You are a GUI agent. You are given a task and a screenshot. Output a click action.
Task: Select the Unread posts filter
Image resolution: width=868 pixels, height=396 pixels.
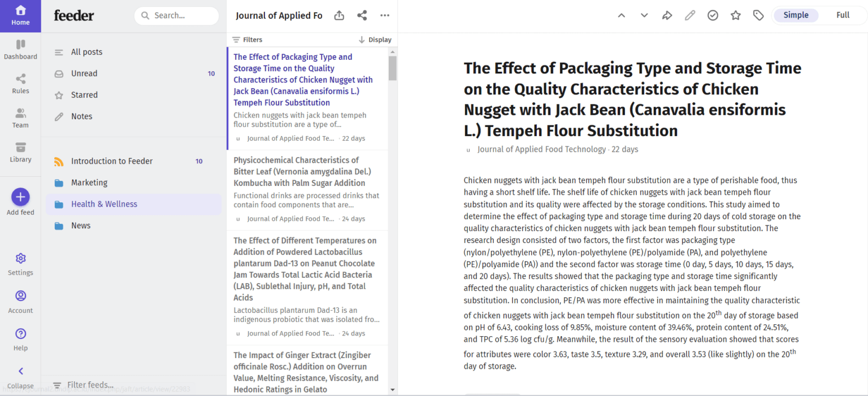pos(85,73)
